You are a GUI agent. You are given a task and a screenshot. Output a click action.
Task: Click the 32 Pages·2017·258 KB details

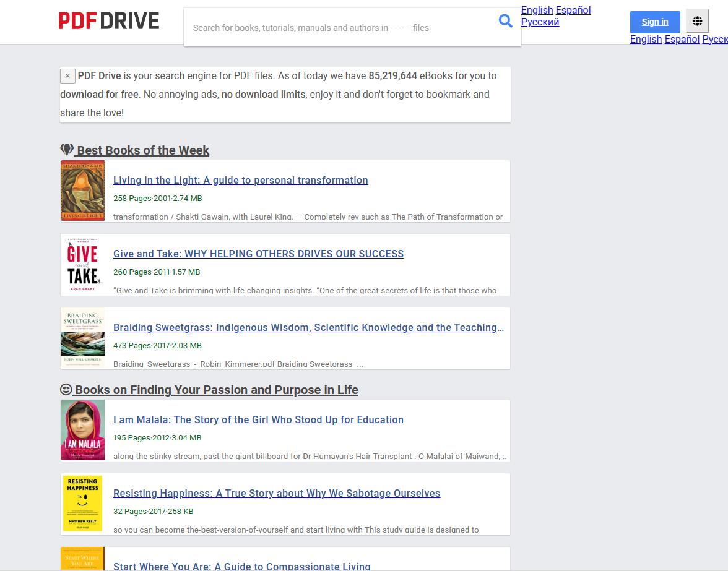pos(154,512)
